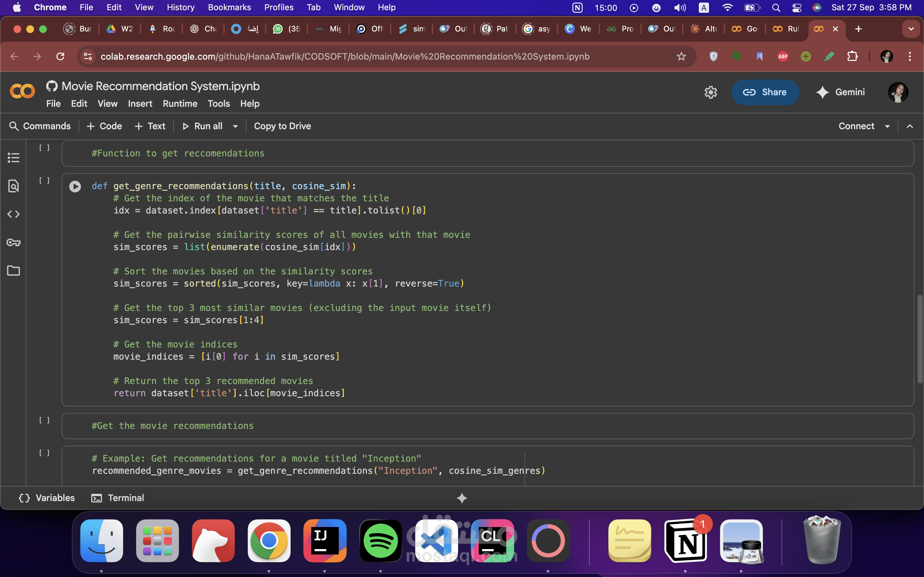The image size is (924, 577).
Task: Click the Copy to Drive button
Action: click(x=282, y=126)
